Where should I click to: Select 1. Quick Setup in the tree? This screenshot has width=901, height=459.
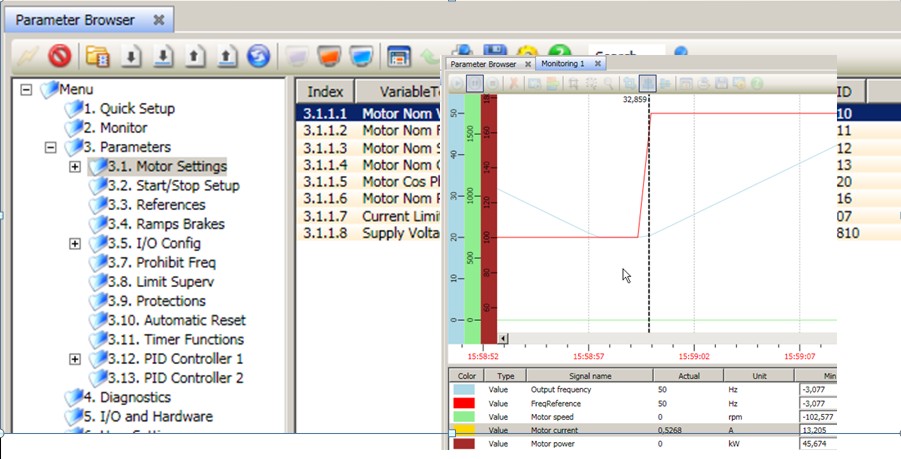click(x=129, y=109)
